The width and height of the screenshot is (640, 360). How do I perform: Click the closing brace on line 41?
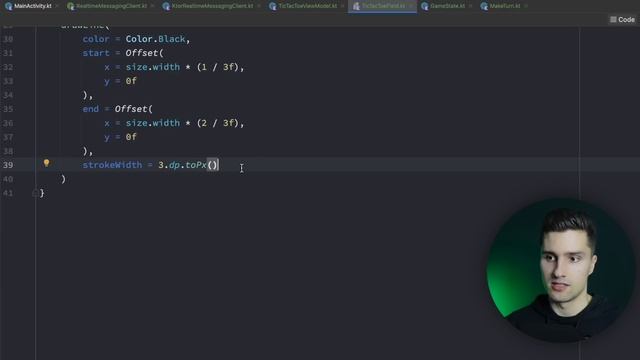click(x=42, y=193)
